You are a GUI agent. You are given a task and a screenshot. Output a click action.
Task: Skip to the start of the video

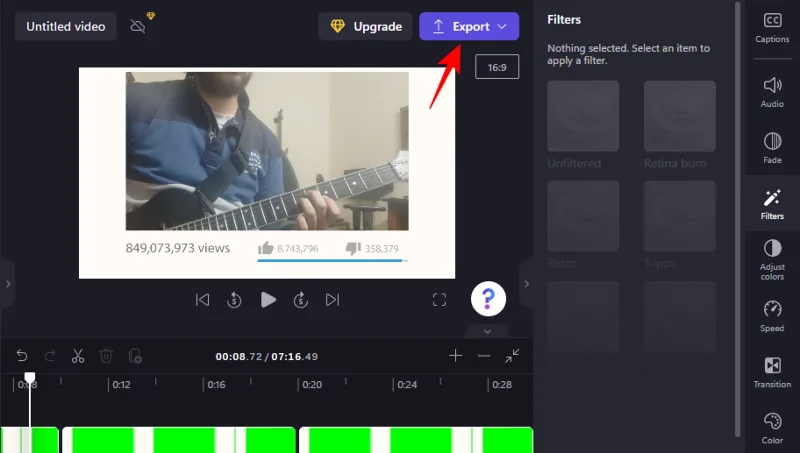coord(203,299)
